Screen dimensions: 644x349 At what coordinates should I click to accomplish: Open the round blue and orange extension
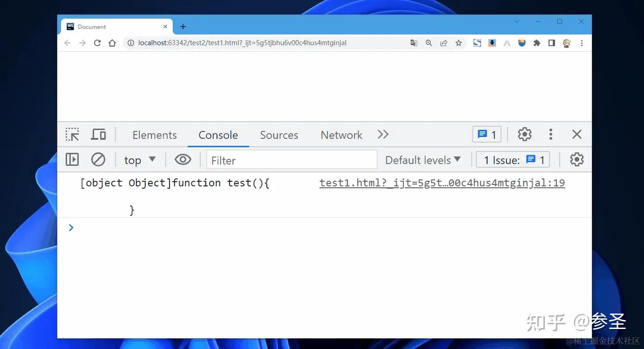(x=522, y=43)
